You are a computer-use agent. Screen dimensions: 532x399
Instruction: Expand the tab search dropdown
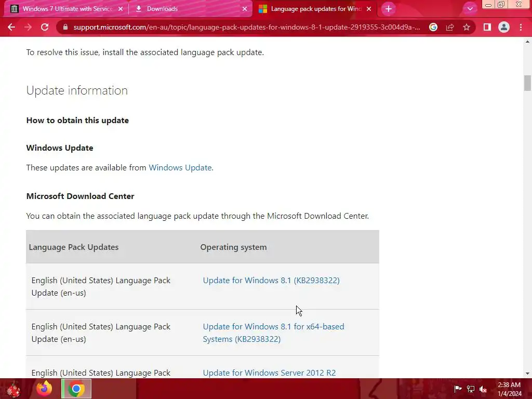point(470,9)
